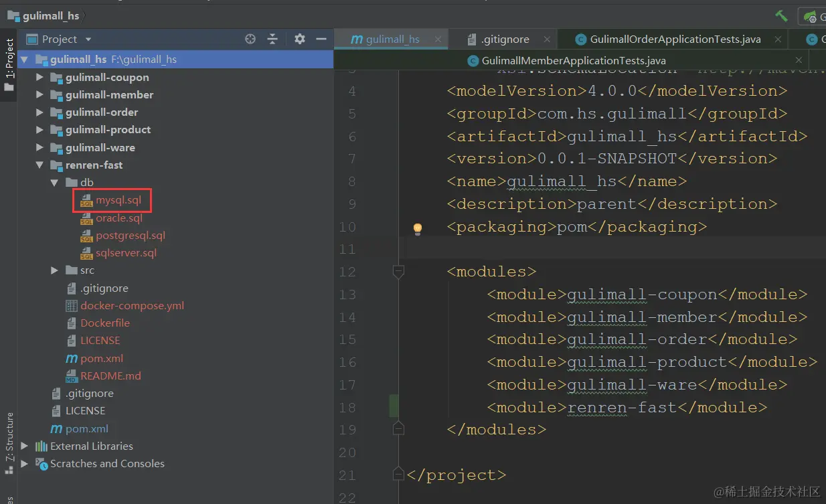Collapse the renren-fast module

(39, 165)
